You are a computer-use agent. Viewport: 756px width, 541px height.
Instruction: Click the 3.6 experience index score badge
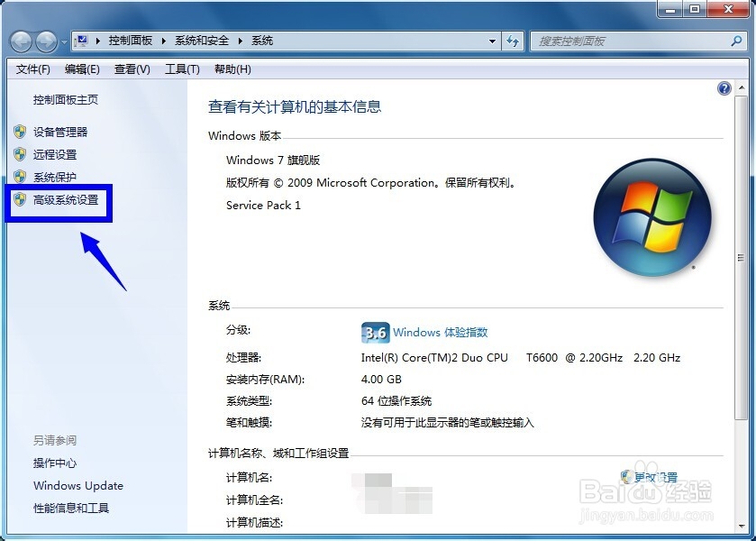(x=375, y=333)
